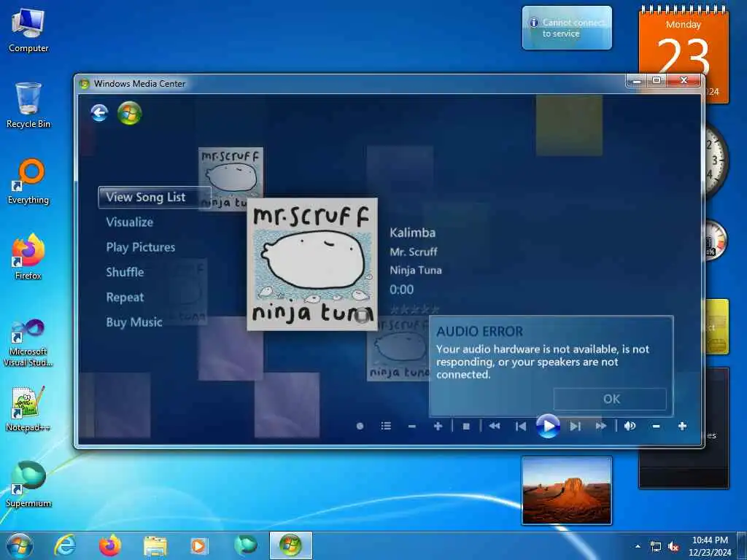Screen dimensions: 747x560
Task: Open Supermium from the taskbar
Action: (x=245, y=545)
